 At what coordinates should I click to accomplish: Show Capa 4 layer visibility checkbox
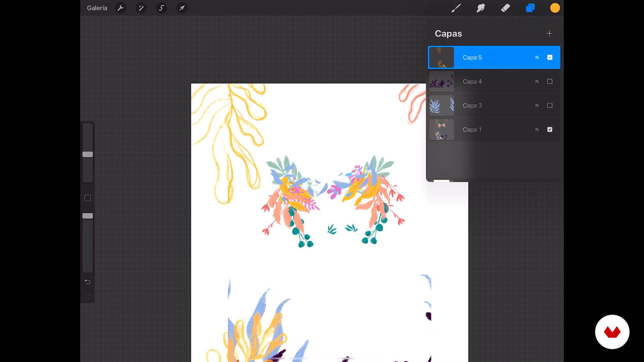(550, 81)
